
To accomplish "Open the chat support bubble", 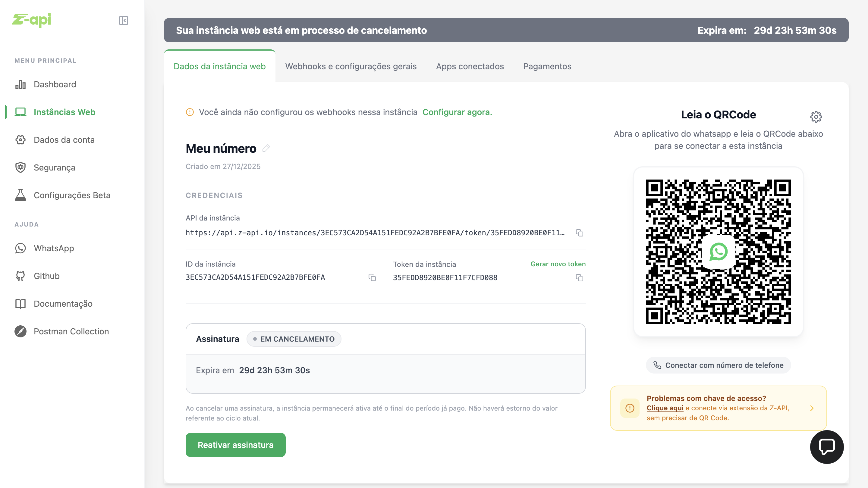I will (x=826, y=447).
